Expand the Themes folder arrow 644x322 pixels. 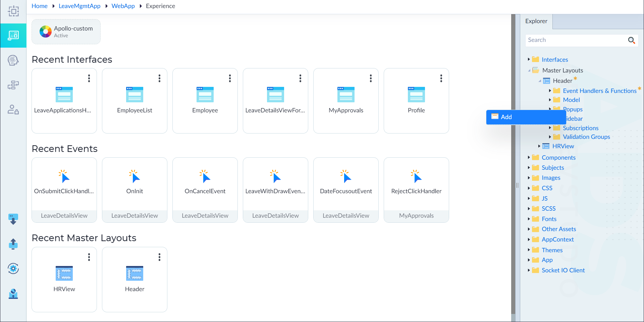click(529, 250)
